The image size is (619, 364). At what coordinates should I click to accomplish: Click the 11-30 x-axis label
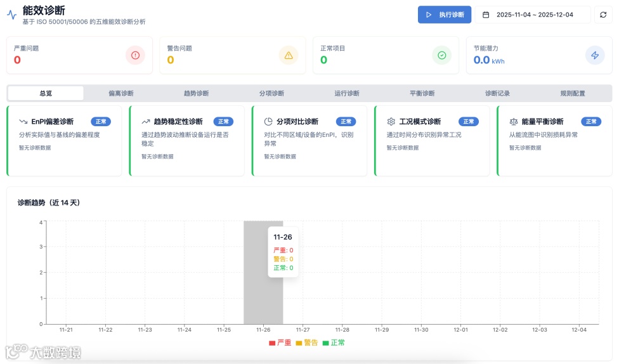[x=421, y=330]
